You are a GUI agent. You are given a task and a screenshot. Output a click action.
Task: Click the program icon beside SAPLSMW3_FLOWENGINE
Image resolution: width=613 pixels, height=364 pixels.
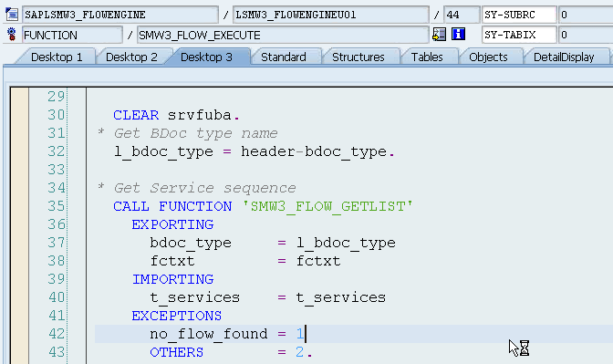(x=12, y=15)
